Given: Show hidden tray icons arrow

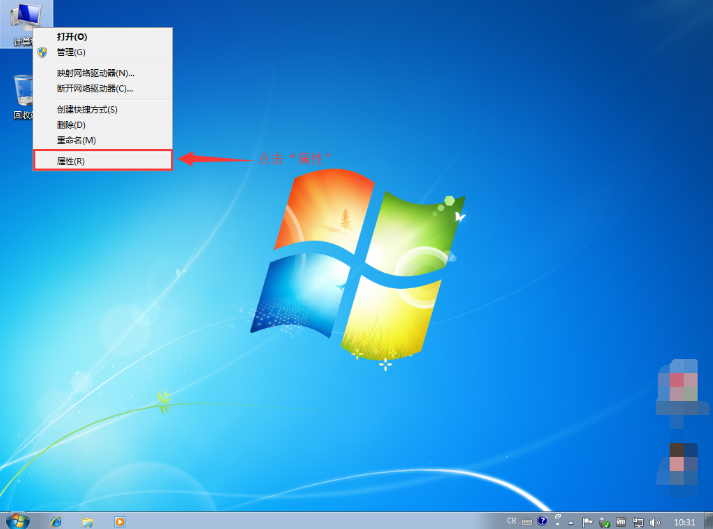Looking at the screenshot, I should point(571,522).
